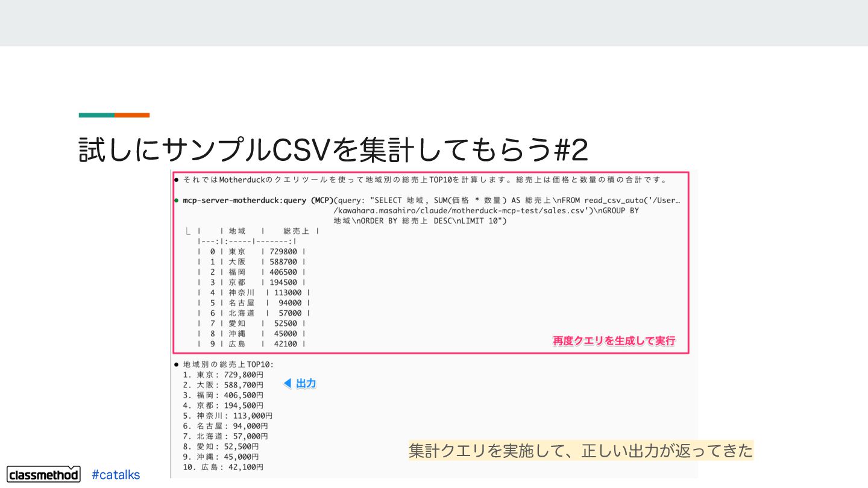
Task: Click the heading 地域別の総売上TOP10:
Action: click(228, 364)
